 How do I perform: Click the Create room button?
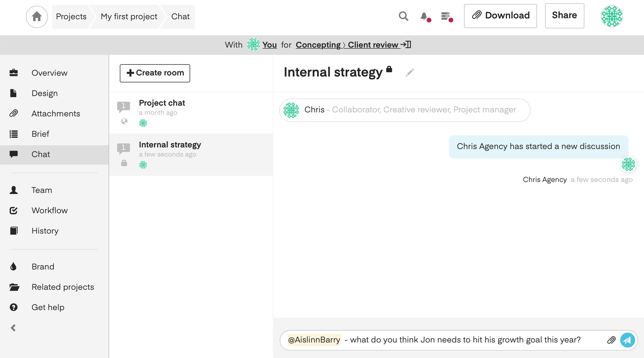tap(155, 73)
